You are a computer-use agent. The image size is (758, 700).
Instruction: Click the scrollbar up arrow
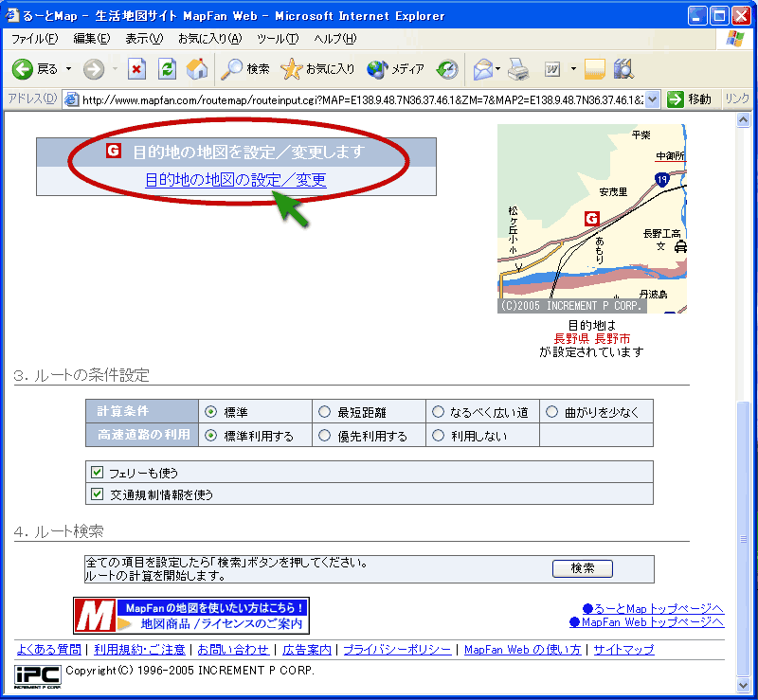tap(744, 120)
